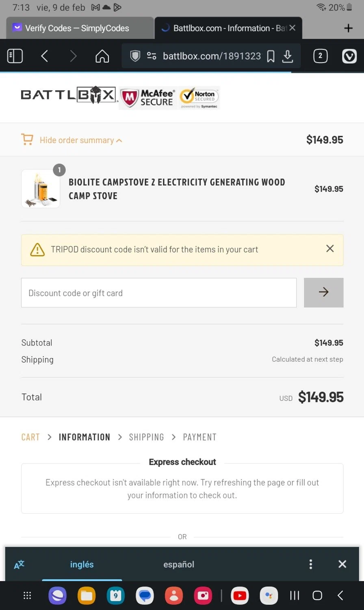Open a new browser tab

348,28
